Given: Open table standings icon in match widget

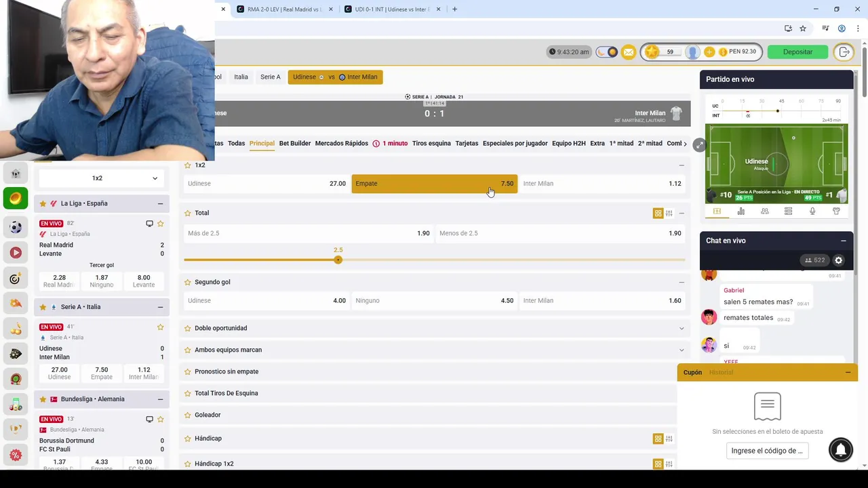Looking at the screenshot, I should click(x=788, y=211).
